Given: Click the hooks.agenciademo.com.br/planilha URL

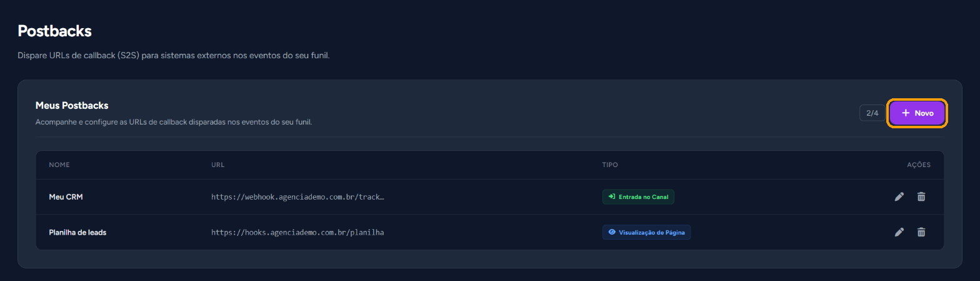Looking at the screenshot, I should pos(297,232).
